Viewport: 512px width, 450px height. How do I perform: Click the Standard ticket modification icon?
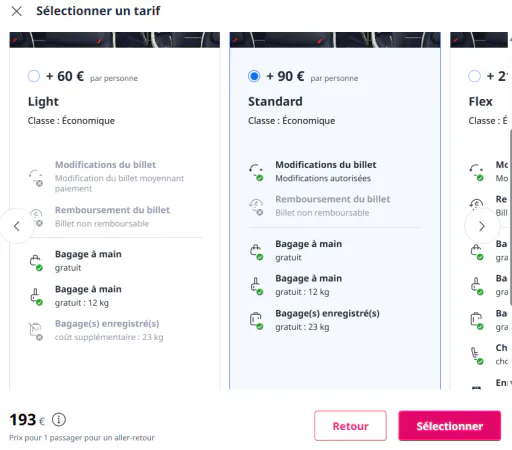pos(256,172)
